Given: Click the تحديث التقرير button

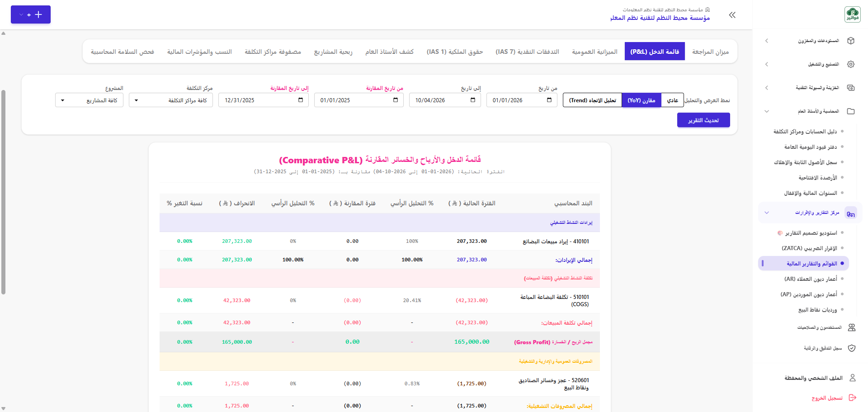Looking at the screenshot, I should pyautogui.click(x=703, y=120).
